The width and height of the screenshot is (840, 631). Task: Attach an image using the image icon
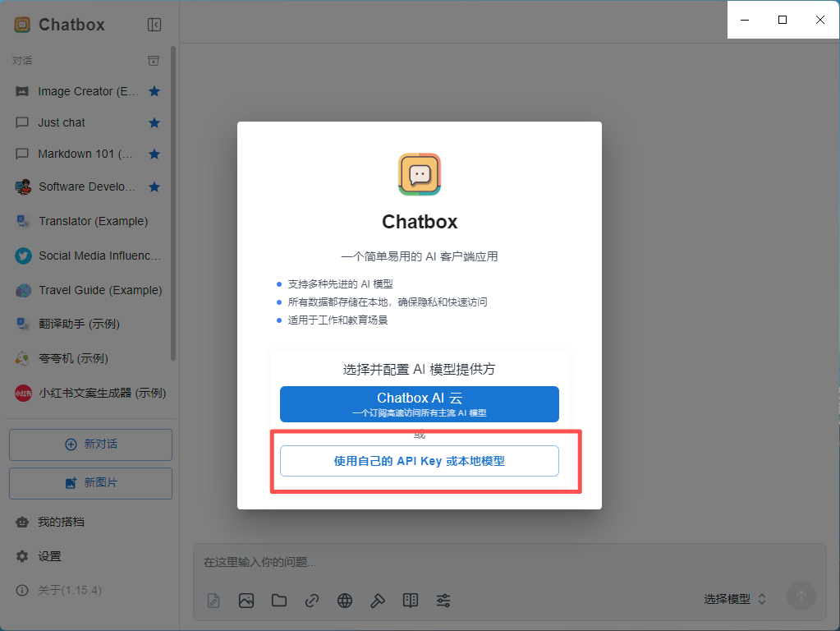(246, 601)
